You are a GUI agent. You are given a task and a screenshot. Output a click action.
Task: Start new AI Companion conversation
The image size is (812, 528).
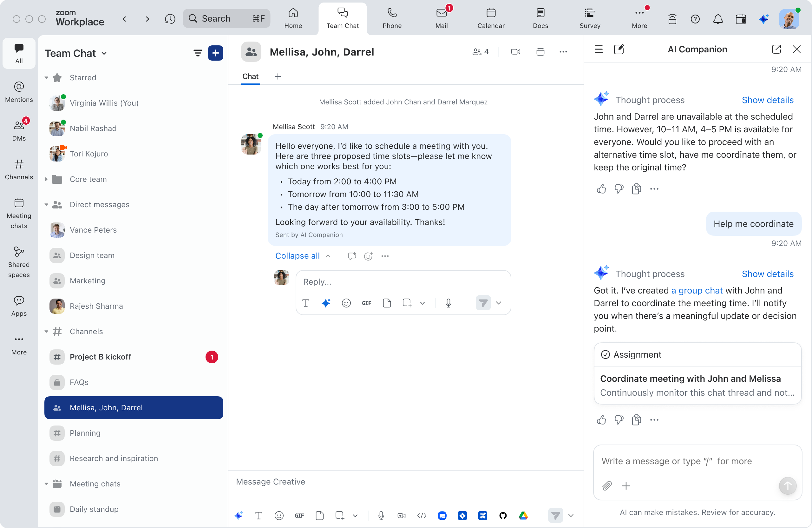tap(619, 49)
